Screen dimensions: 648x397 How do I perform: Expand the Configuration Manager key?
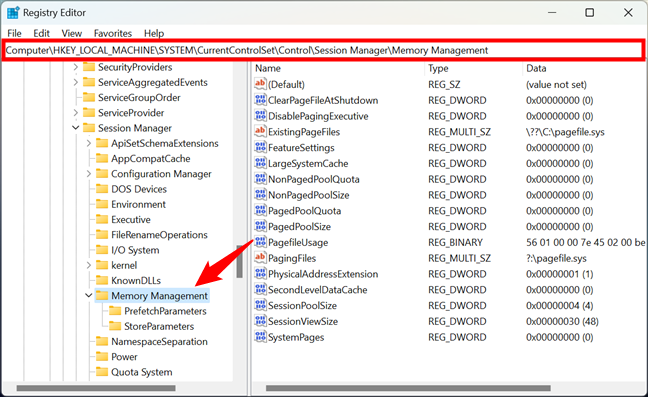point(89,174)
